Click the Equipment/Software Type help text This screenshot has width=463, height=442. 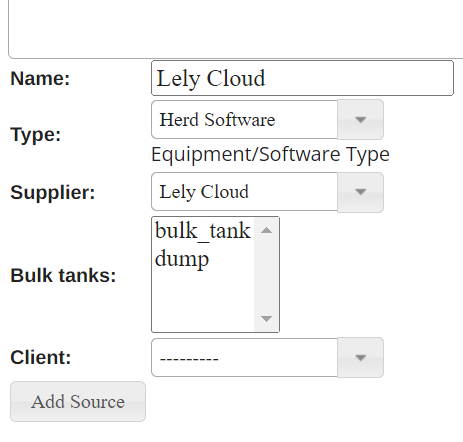(x=270, y=155)
